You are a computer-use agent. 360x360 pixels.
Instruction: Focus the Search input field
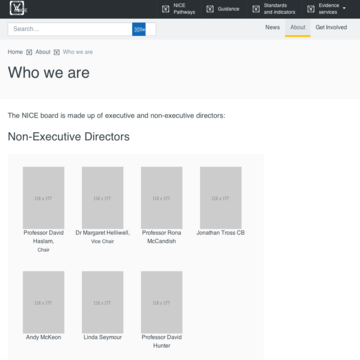[x=70, y=29]
